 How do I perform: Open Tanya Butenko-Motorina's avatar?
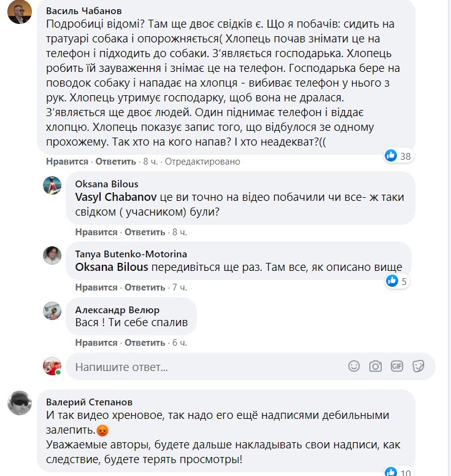pyautogui.click(x=52, y=255)
